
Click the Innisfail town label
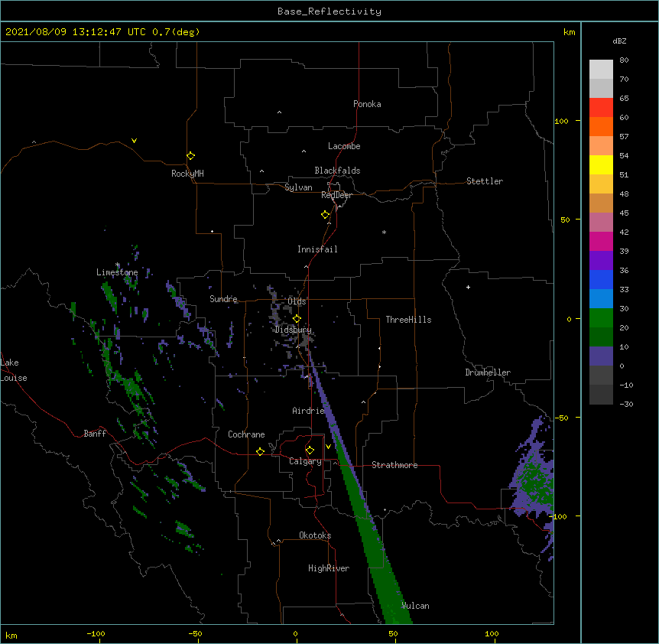[x=317, y=249]
